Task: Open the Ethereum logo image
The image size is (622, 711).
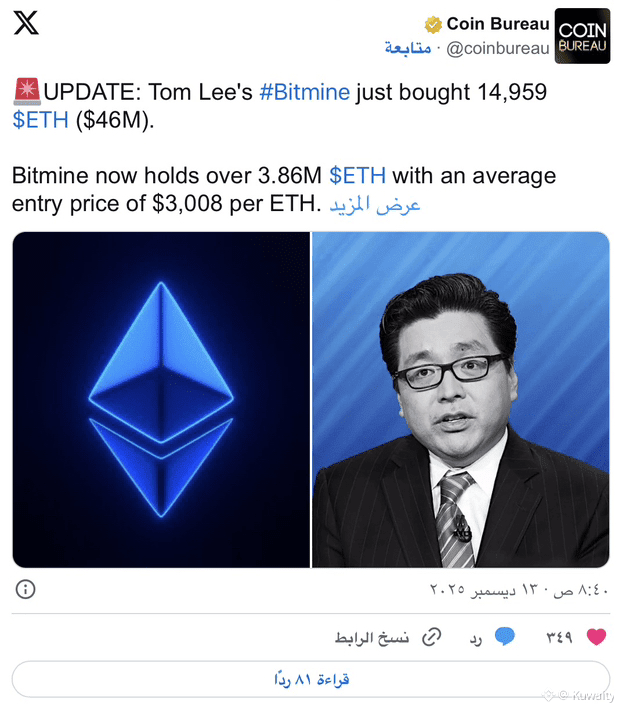Action: (x=161, y=399)
